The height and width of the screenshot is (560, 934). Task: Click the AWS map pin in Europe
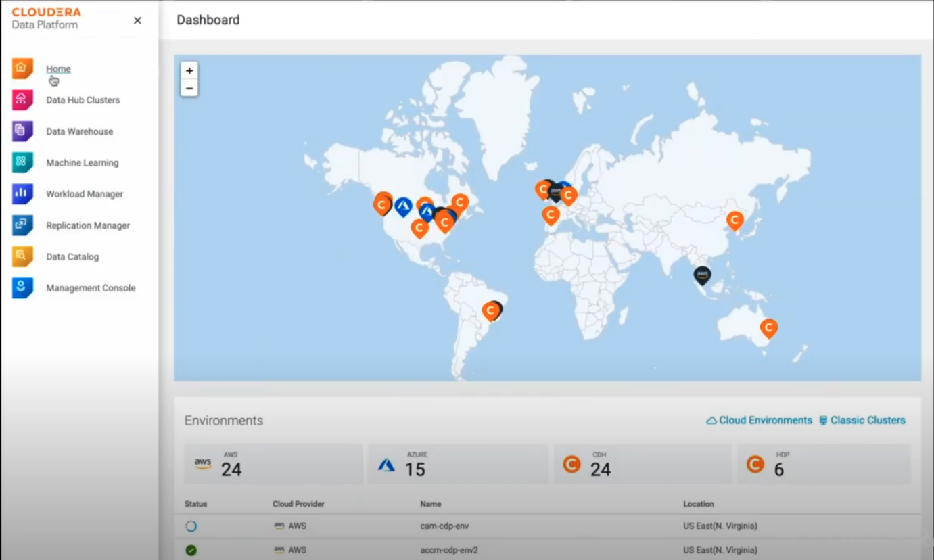[555, 193]
